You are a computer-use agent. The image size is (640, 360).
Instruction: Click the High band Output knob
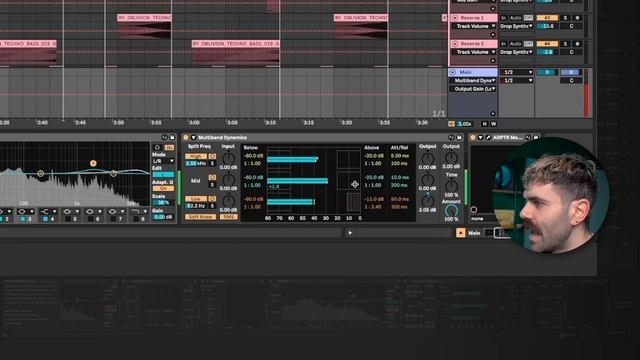coord(428,158)
